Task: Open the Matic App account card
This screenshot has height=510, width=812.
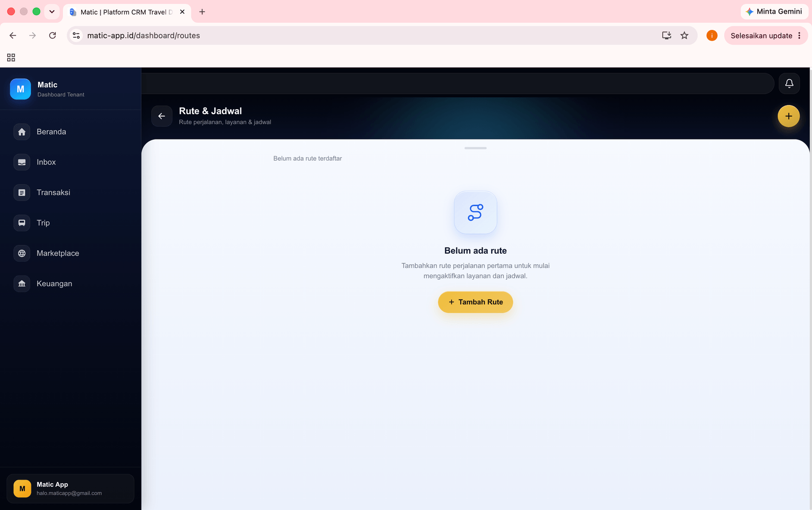Action: click(x=71, y=489)
